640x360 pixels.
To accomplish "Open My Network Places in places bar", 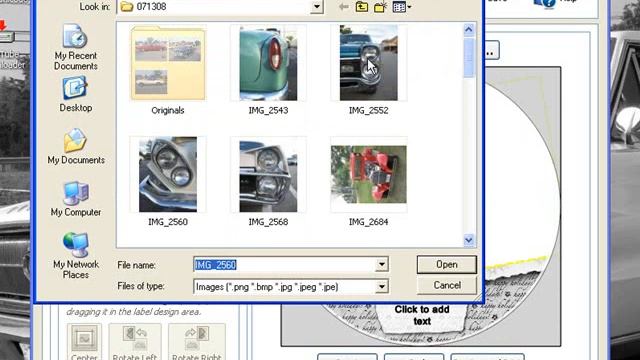I will (x=76, y=256).
